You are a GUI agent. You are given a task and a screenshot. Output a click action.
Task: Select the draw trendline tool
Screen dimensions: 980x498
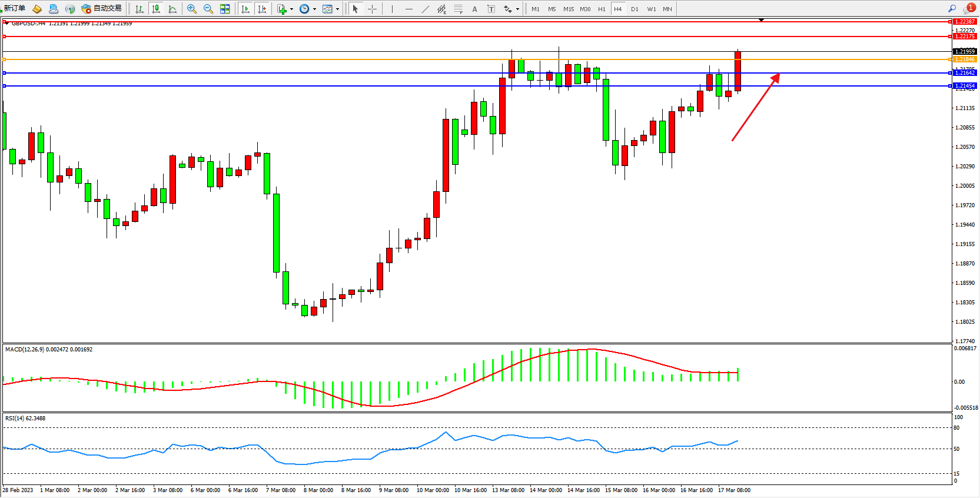[426, 9]
